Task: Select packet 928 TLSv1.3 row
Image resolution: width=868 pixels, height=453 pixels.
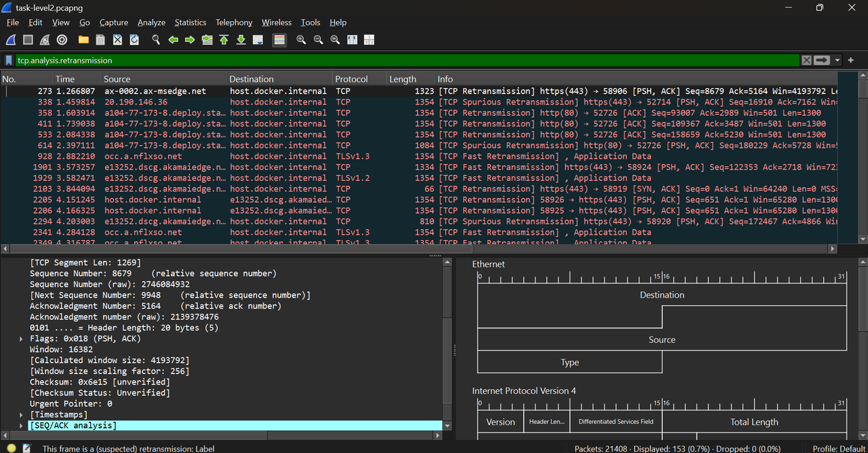Action: [x=419, y=156]
